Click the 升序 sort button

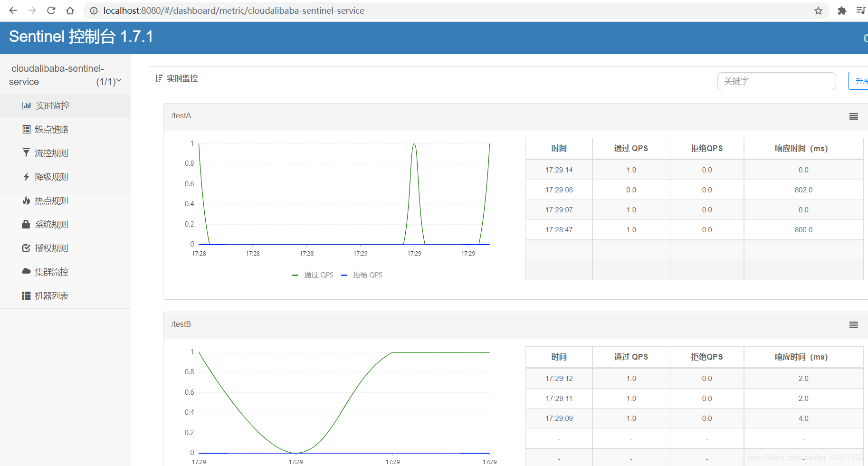pos(858,81)
